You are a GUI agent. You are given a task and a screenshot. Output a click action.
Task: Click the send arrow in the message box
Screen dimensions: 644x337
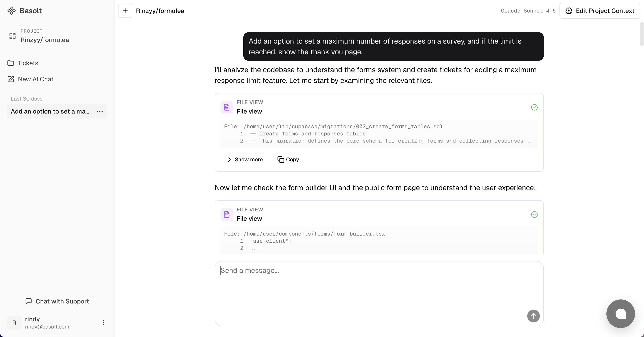tap(533, 316)
